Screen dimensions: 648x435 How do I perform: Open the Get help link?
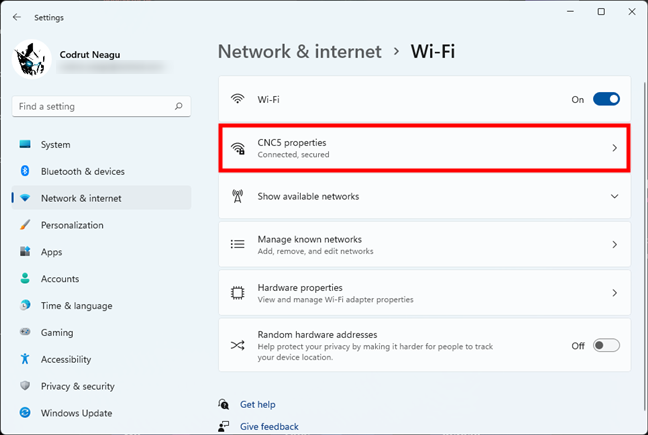[x=258, y=404]
